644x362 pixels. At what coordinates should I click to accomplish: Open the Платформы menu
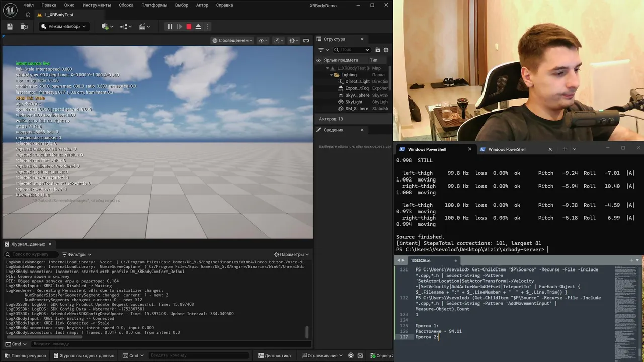coord(154,5)
